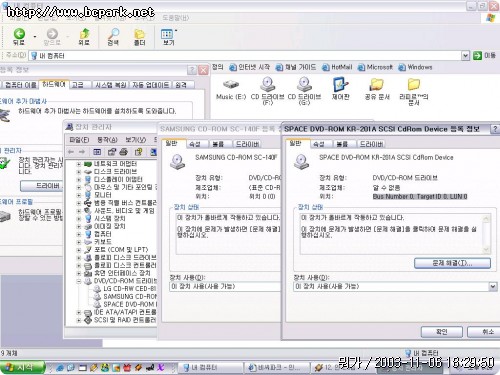The image size is (500, 375).
Task: Click Device Manager print toolbar icon
Action: (124, 152)
